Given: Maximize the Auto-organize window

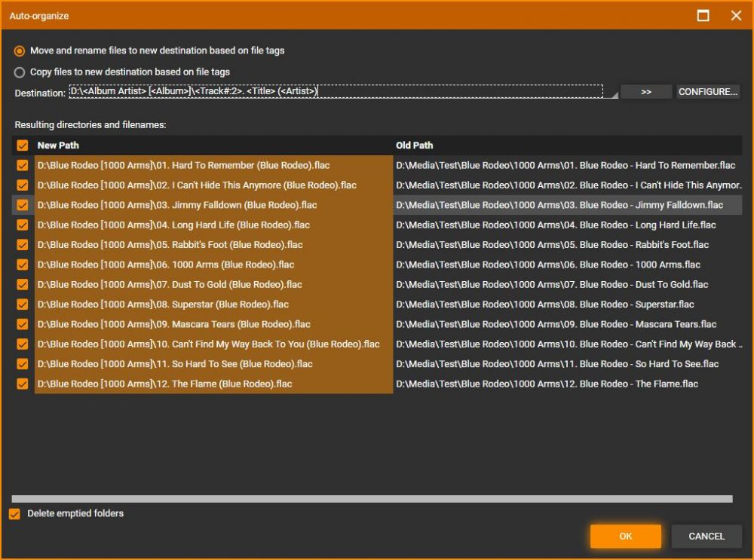Looking at the screenshot, I should [x=703, y=15].
